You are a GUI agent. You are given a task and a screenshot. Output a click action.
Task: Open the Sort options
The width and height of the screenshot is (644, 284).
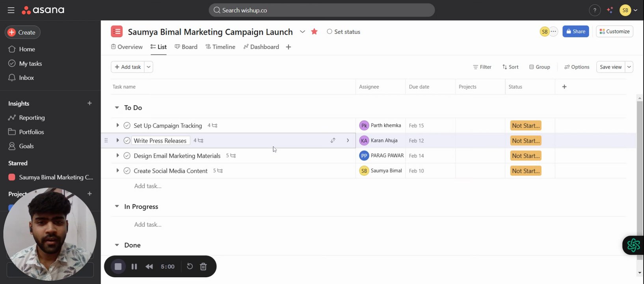coord(510,67)
